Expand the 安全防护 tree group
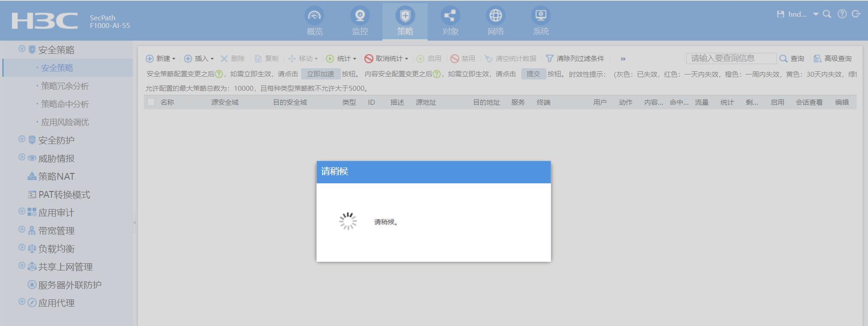This screenshot has height=326, width=868. coord(22,139)
